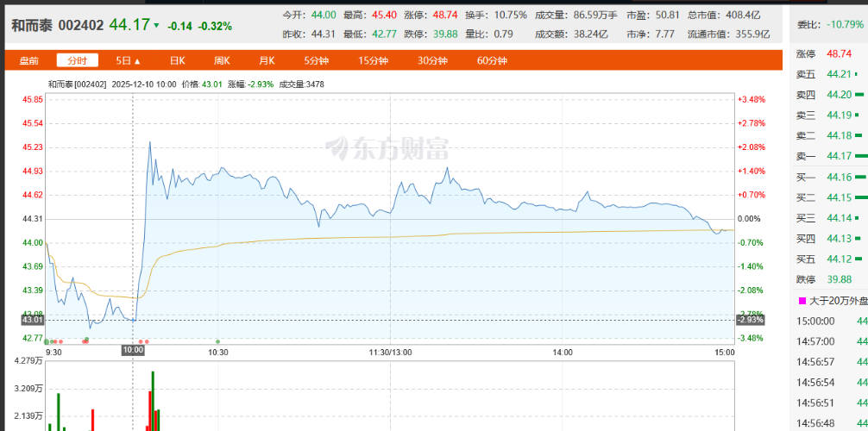The height and width of the screenshot is (431, 868).
Task: Click the 最高 value 45.40
Action: [x=385, y=15]
